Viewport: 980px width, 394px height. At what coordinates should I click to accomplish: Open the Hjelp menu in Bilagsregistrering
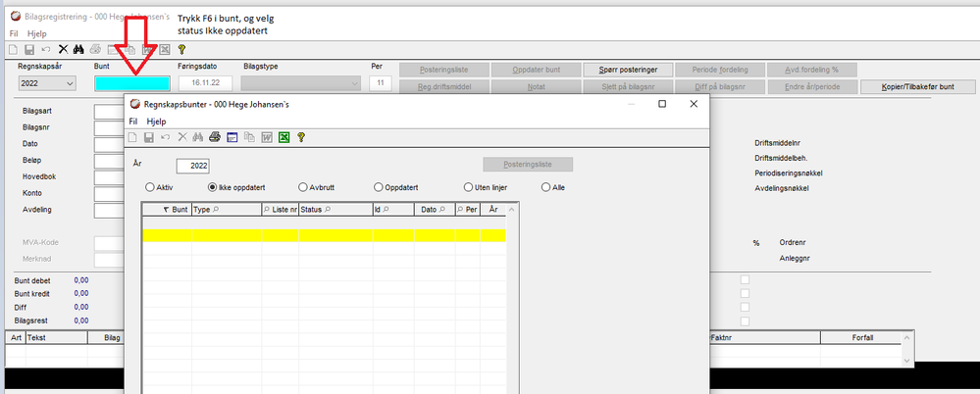coord(37,33)
